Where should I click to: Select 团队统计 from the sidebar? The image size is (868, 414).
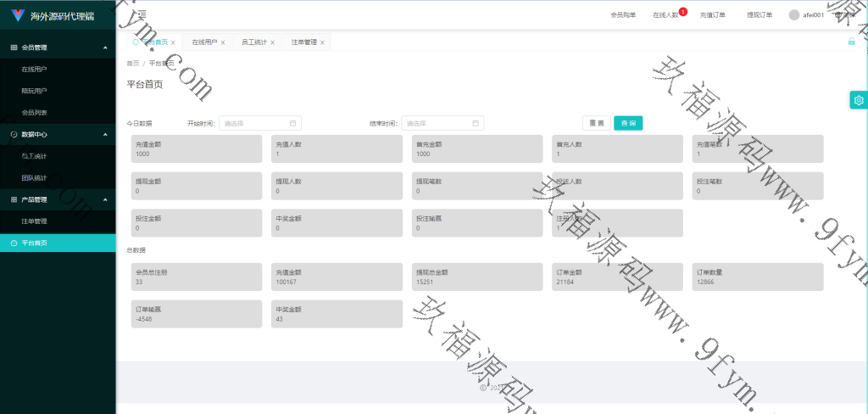34,177
